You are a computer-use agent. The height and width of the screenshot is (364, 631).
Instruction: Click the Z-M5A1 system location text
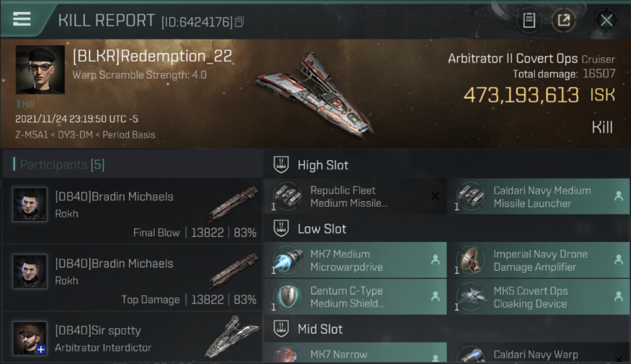tap(31, 135)
